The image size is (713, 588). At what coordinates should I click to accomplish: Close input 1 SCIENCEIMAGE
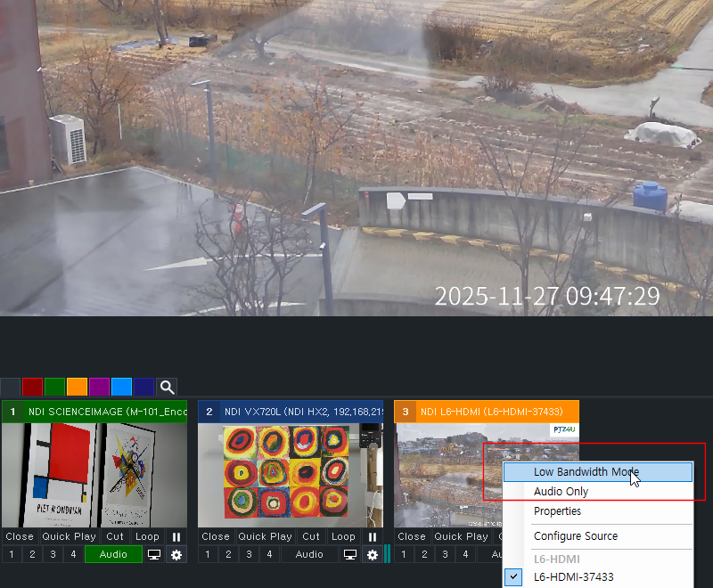[20, 536]
